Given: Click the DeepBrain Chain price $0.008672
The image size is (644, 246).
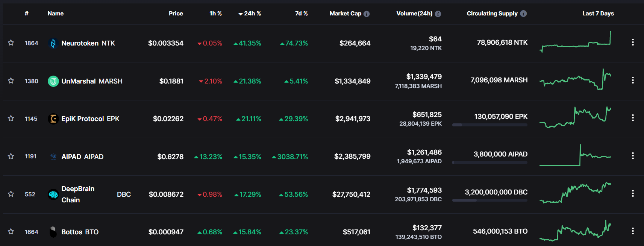Looking at the screenshot, I should coord(166,194).
